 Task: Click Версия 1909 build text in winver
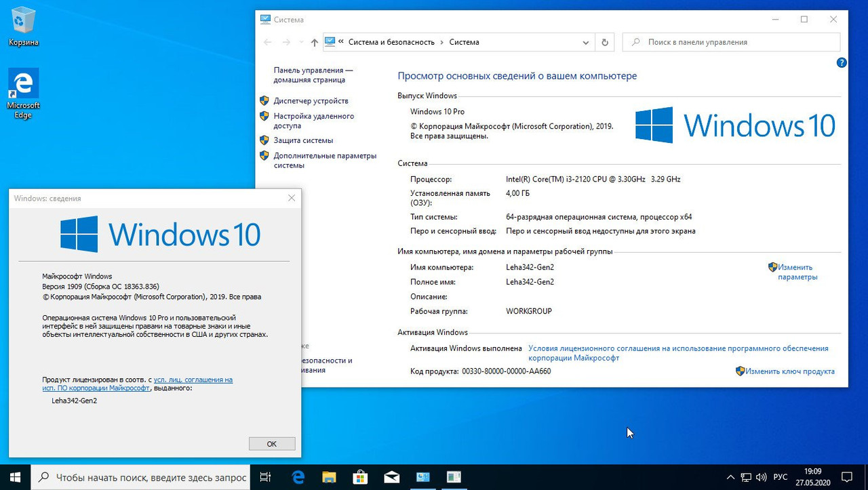[100, 286]
